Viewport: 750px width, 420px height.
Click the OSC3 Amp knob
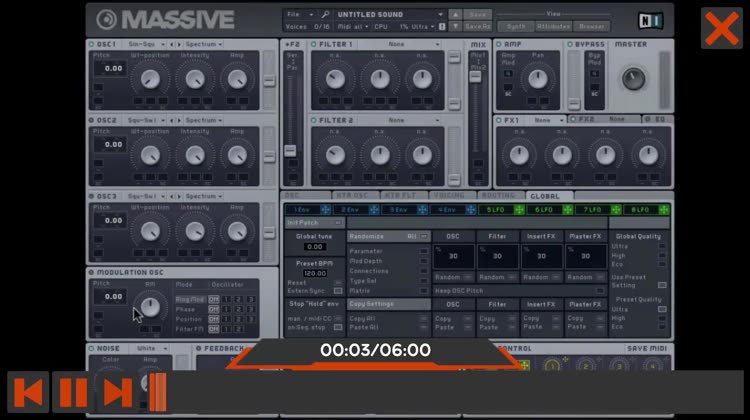point(237,232)
